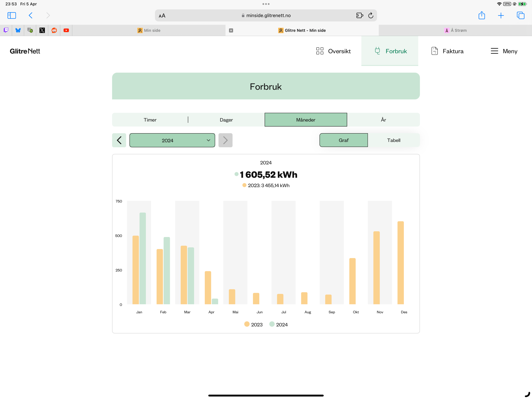Tap the Wi-Fi status icon
The width and height of the screenshot is (532, 399).
coord(499,4)
